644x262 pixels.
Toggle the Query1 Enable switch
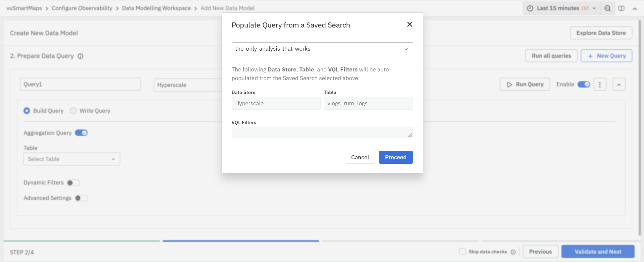[584, 85]
